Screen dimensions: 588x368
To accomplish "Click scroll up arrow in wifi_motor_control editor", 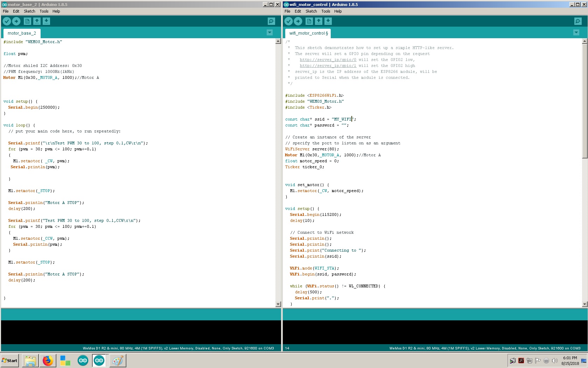I will pyautogui.click(x=584, y=41).
